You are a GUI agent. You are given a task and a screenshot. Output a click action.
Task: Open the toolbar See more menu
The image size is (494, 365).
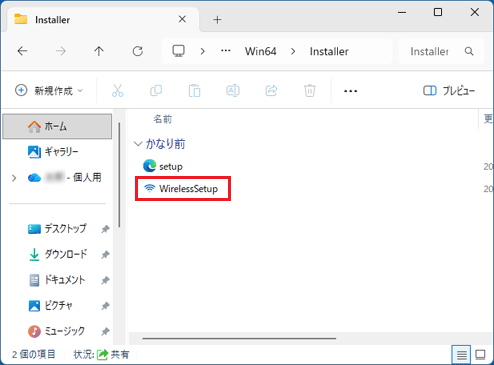tap(350, 91)
